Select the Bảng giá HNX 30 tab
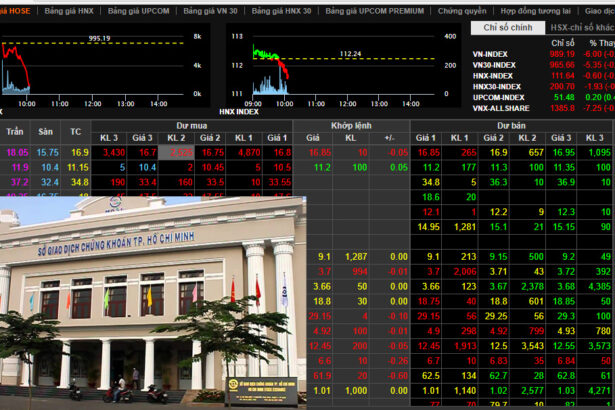 [x=281, y=11]
